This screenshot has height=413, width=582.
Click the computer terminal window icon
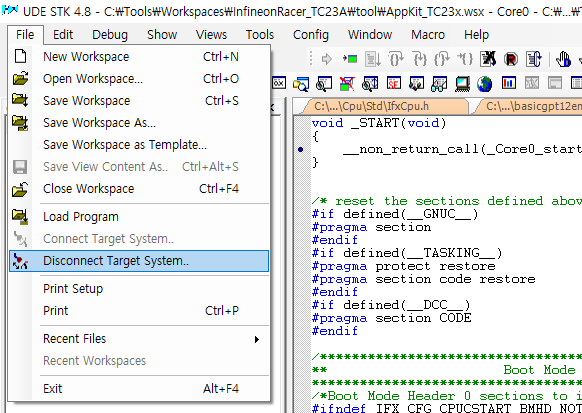click(x=462, y=84)
